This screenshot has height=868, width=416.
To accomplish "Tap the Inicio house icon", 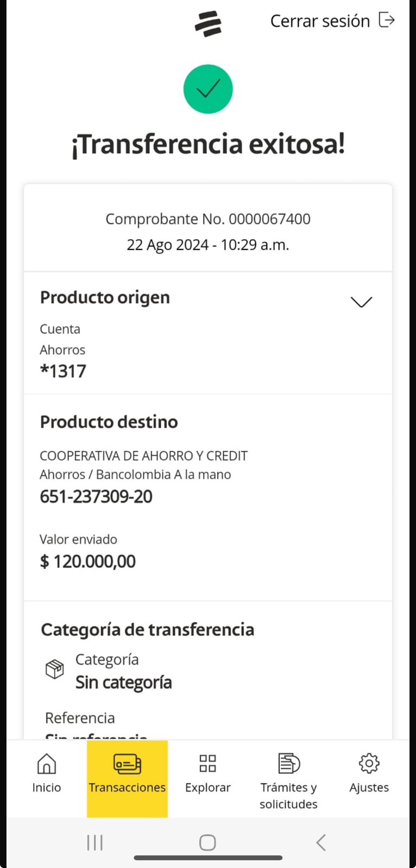I will point(47,763).
